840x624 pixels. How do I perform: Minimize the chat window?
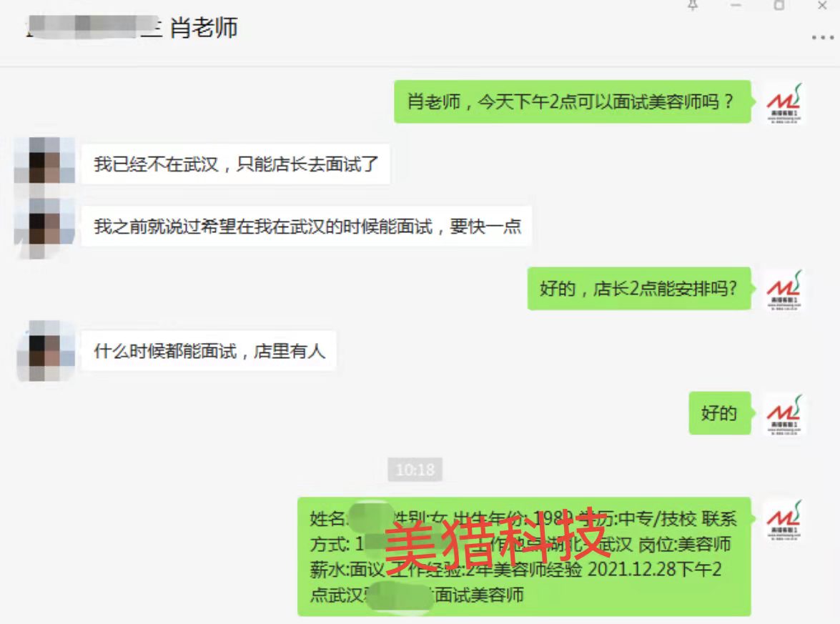point(736,5)
